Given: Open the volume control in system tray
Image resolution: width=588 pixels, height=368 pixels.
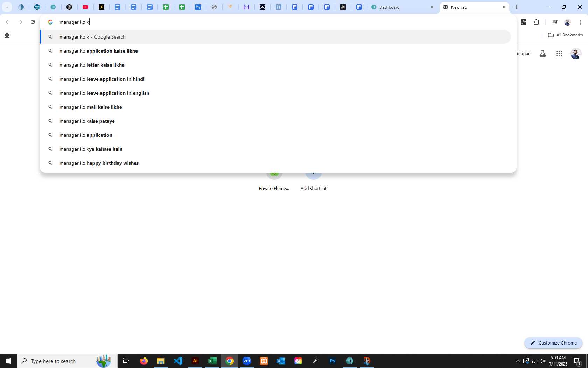Looking at the screenshot, I should (x=542, y=361).
